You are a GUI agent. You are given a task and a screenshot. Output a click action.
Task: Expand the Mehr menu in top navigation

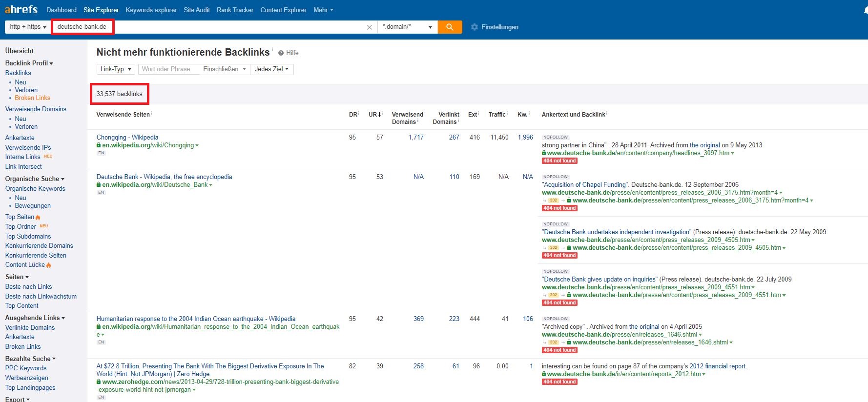click(x=323, y=10)
